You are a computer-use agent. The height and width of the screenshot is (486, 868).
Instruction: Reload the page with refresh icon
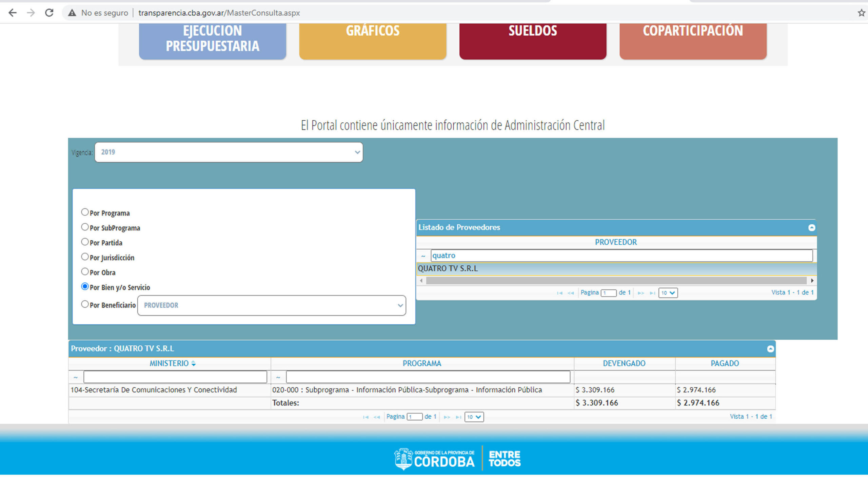point(49,13)
